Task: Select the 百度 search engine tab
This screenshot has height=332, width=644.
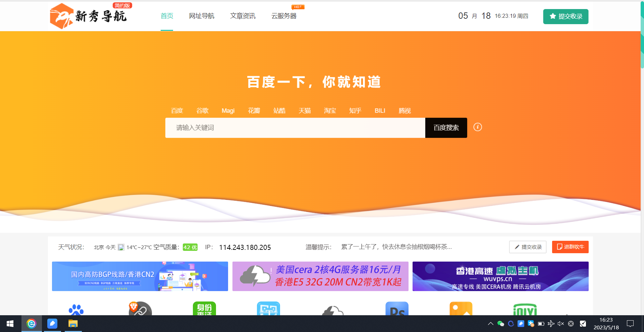Action: coord(177,111)
